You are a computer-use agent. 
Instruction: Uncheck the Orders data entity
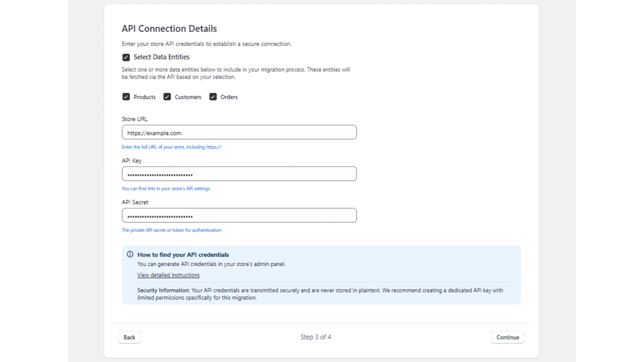pyautogui.click(x=213, y=97)
